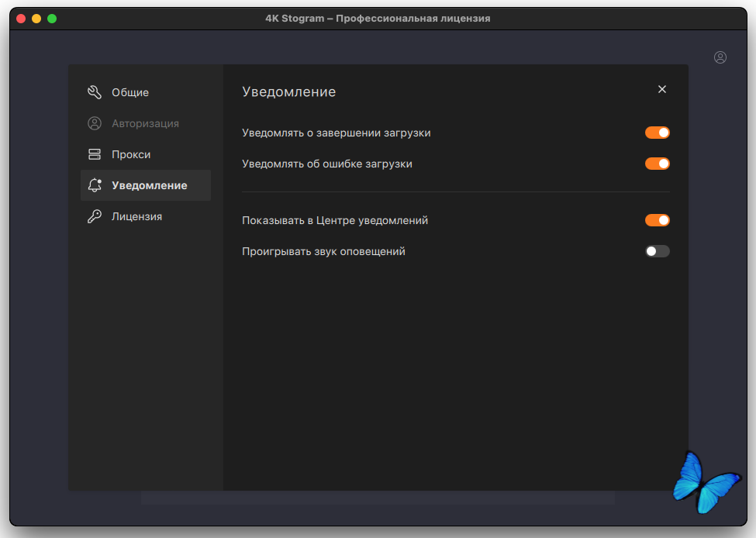The width and height of the screenshot is (756, 538).
Task: Open the Авторизация settings section
Action: pos(146,123)
